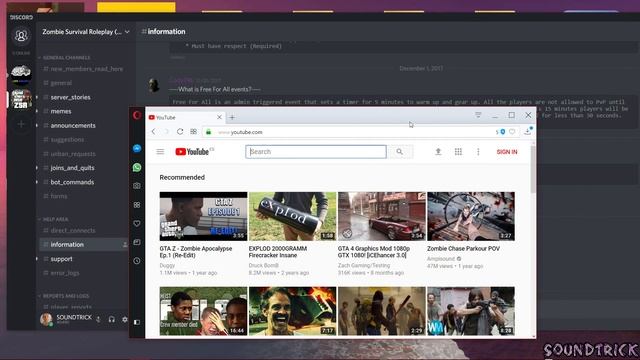
Task: Open Discord home friends icon
Action: coord(21,36)
